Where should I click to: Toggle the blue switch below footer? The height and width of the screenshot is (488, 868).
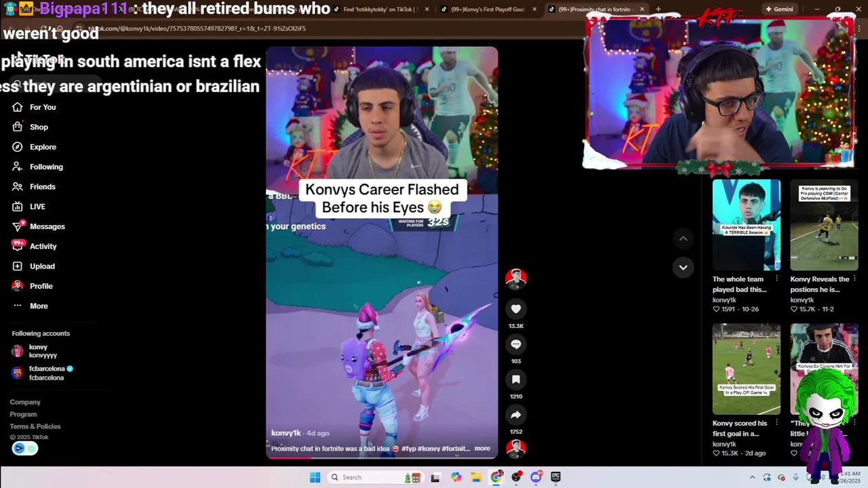pyautogui.click(x=24, y=448)
